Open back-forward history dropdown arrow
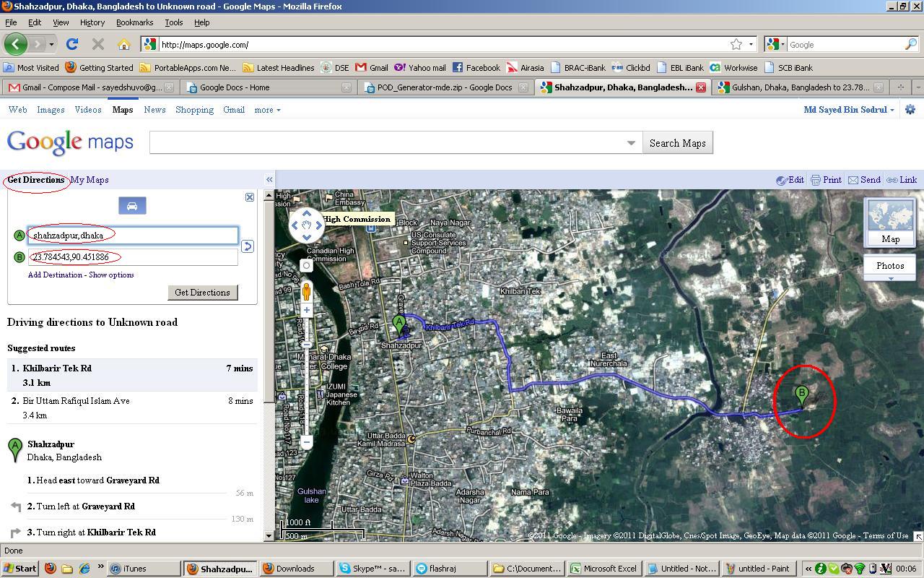This screenshot has width=924, height=578. coord(51,44)
